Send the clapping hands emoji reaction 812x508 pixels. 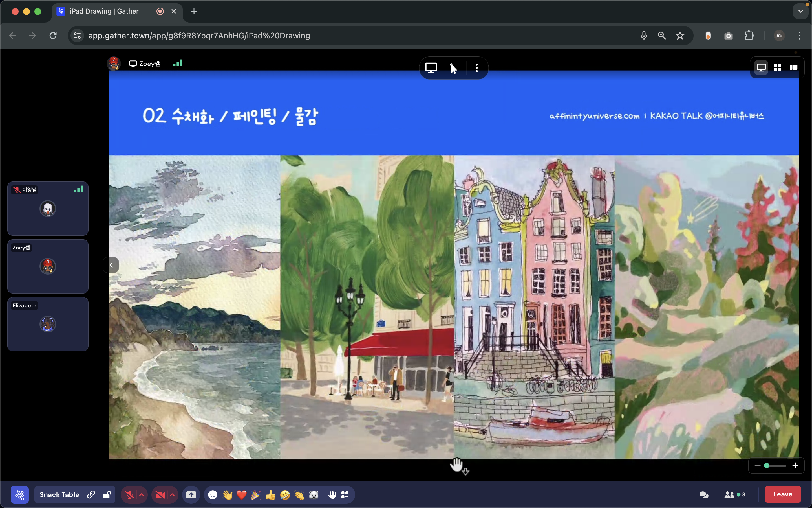(299, 494)
